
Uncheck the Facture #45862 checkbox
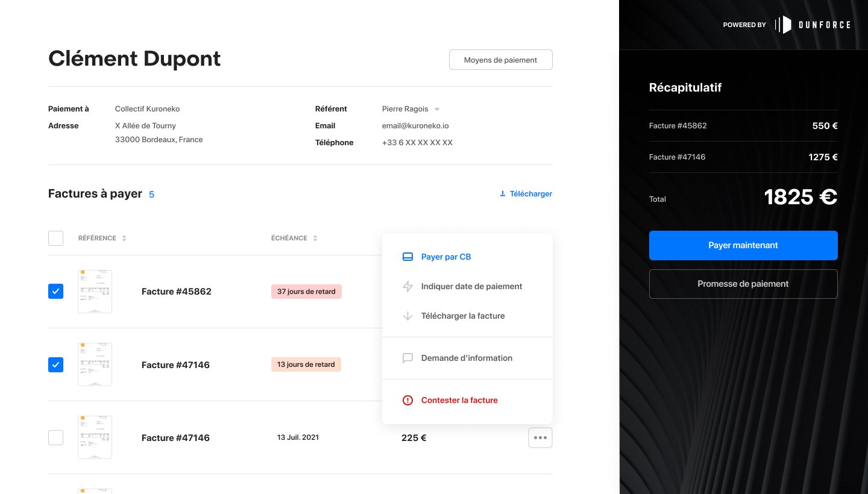click(55, 292)
